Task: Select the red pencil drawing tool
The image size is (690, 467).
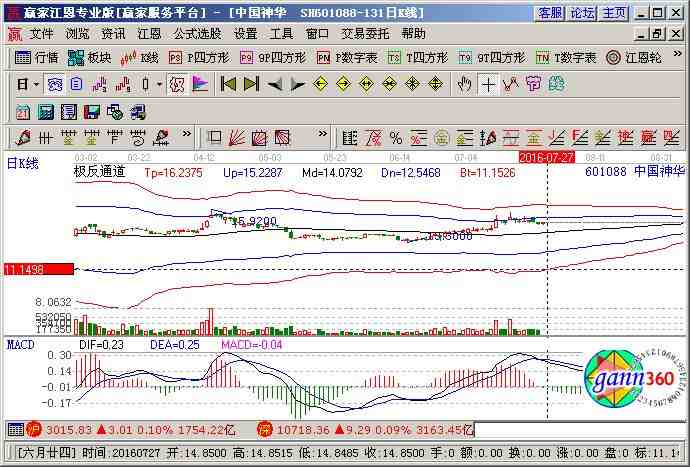Action: coord(23,138)
